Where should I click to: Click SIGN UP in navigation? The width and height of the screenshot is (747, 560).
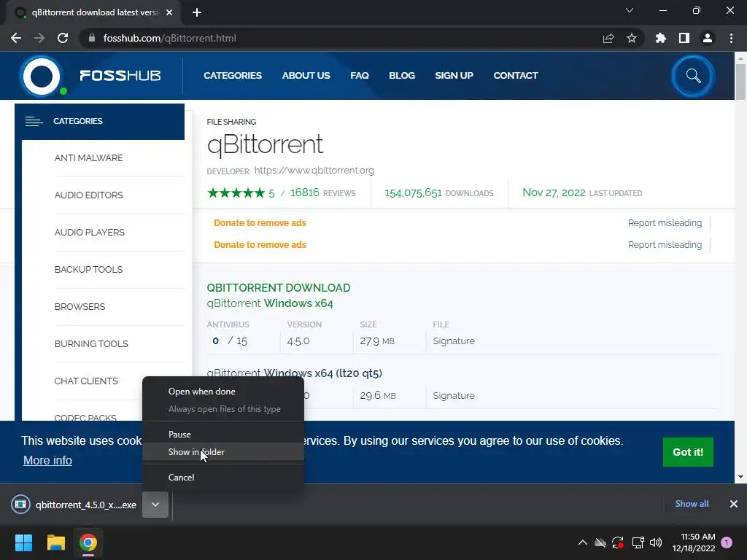pyautogui.click(x=454, y=76)
